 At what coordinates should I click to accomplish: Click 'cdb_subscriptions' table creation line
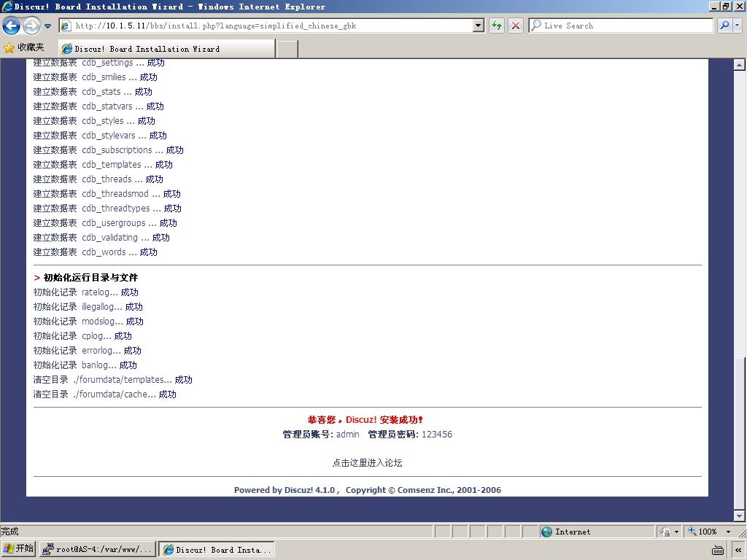(108, 150)
